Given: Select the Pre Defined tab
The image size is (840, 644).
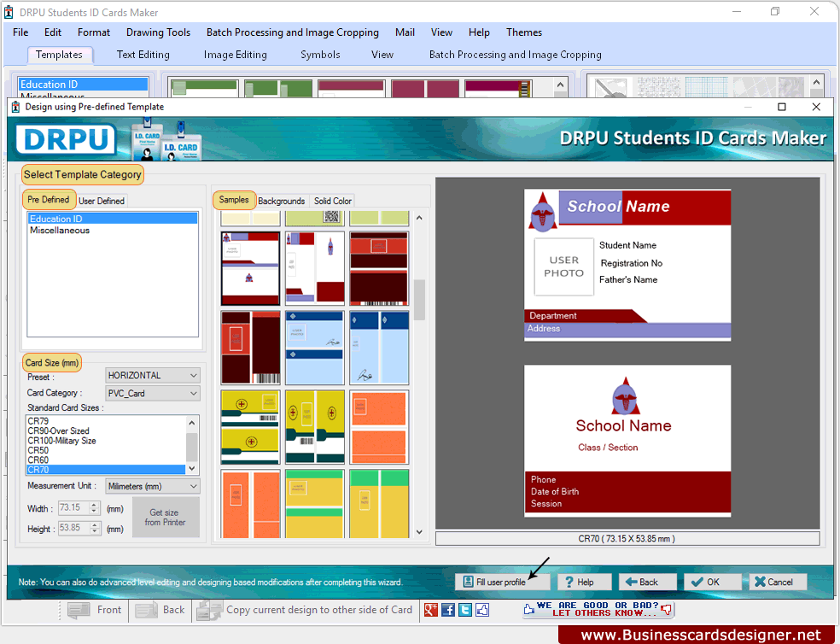Looking at the screenshot, I should (x=48, y=200).
